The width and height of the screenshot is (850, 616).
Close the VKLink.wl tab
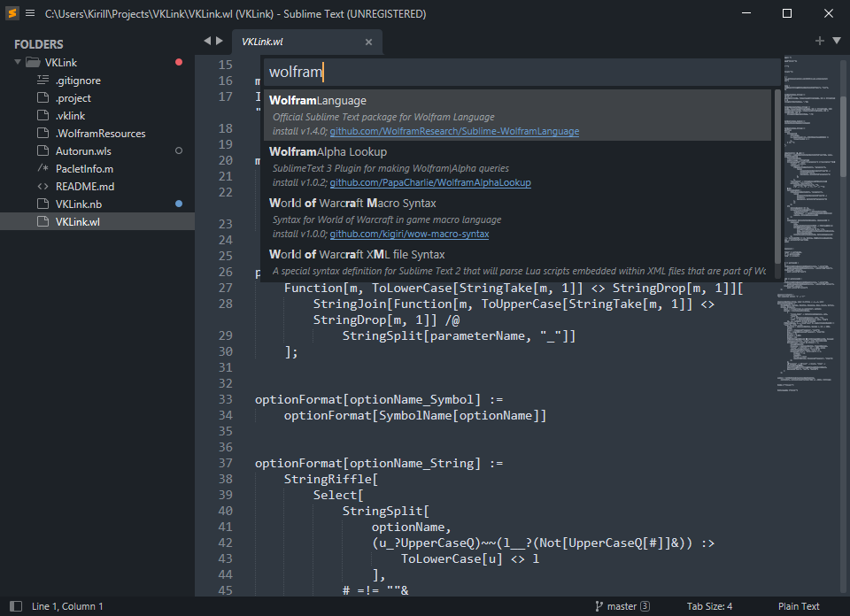(x=368, y=42)
